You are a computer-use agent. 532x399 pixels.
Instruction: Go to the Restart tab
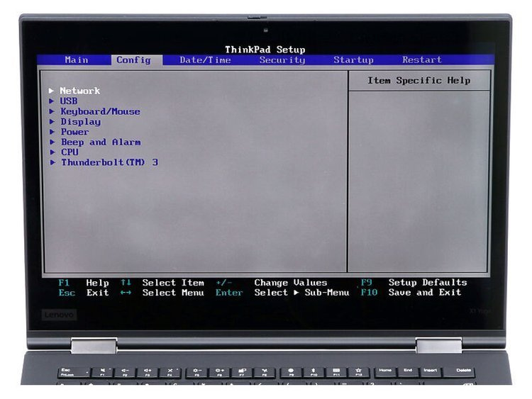(421, 60)
